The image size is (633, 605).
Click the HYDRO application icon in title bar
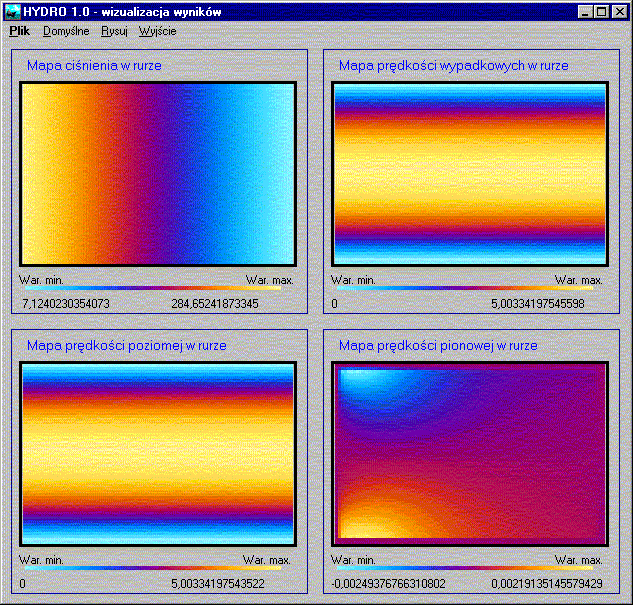pos(12,12)
